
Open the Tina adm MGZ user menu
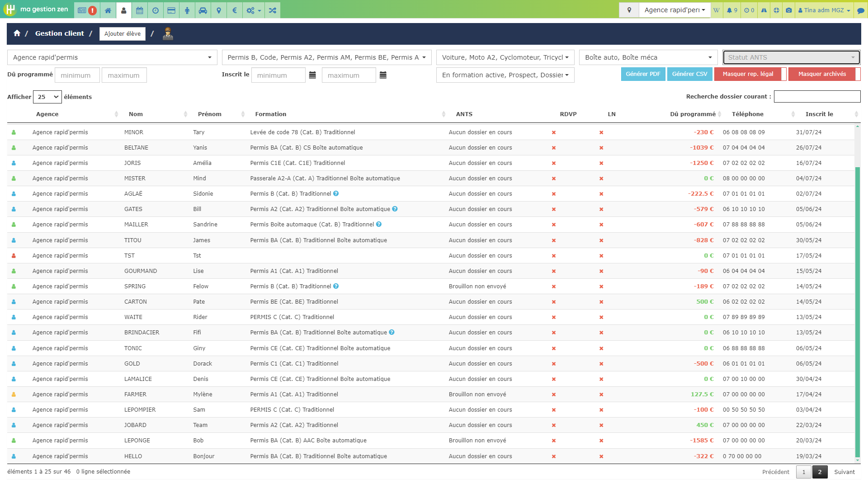824,10
